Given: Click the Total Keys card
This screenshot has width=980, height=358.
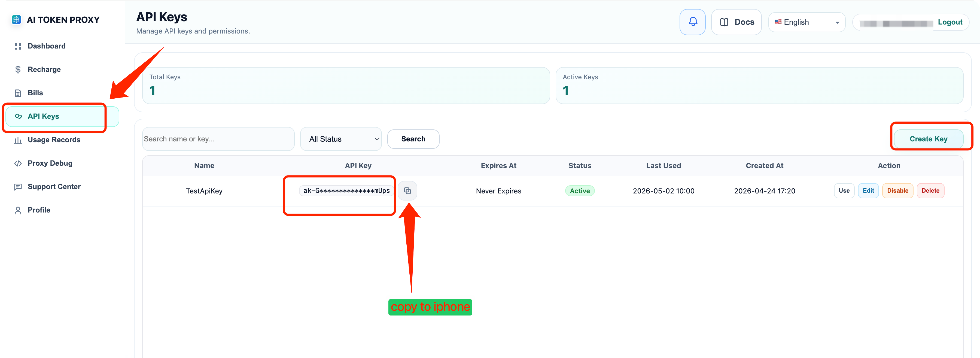Looking at the screenshot, I should coord(346,86).
